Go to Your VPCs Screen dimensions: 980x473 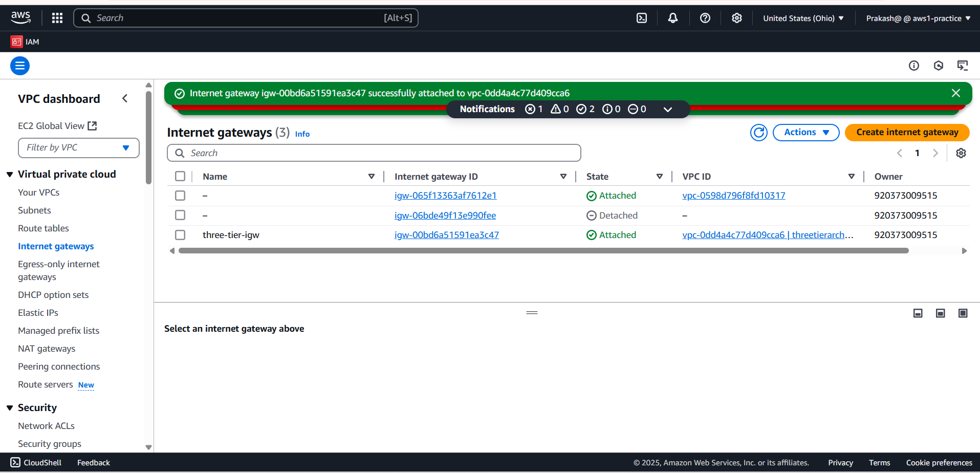click(x=39, y=192)
